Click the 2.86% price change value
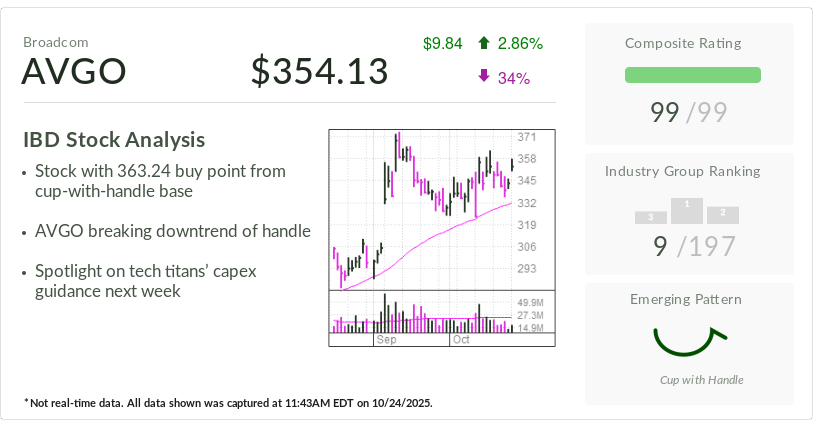 click(x=520, y=43)
